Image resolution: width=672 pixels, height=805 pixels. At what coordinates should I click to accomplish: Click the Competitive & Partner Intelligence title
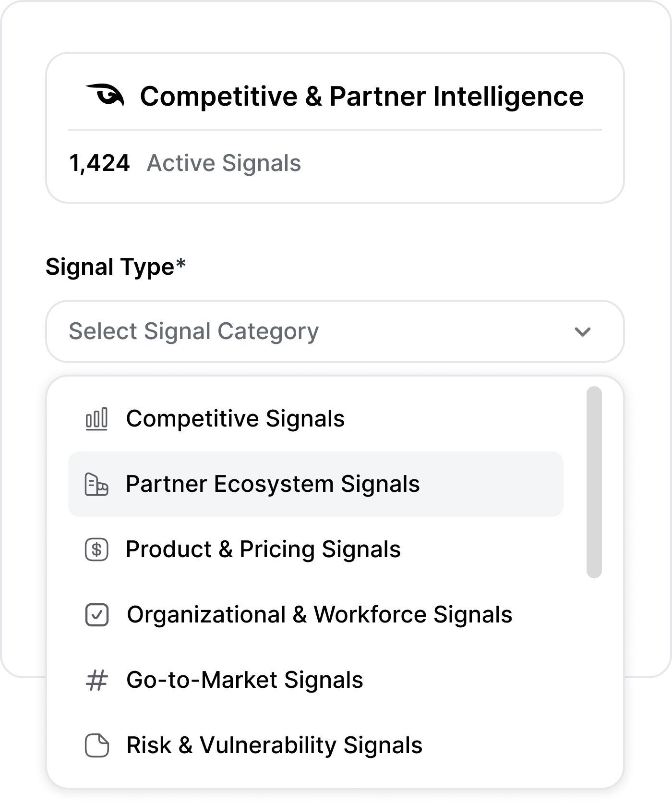tap(361, 96)
